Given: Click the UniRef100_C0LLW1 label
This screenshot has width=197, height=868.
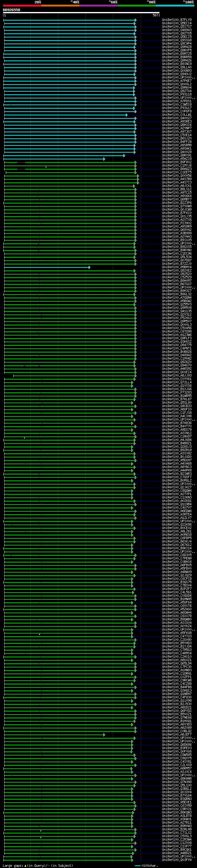Looking at the screenshot, I should pos(177,115).
